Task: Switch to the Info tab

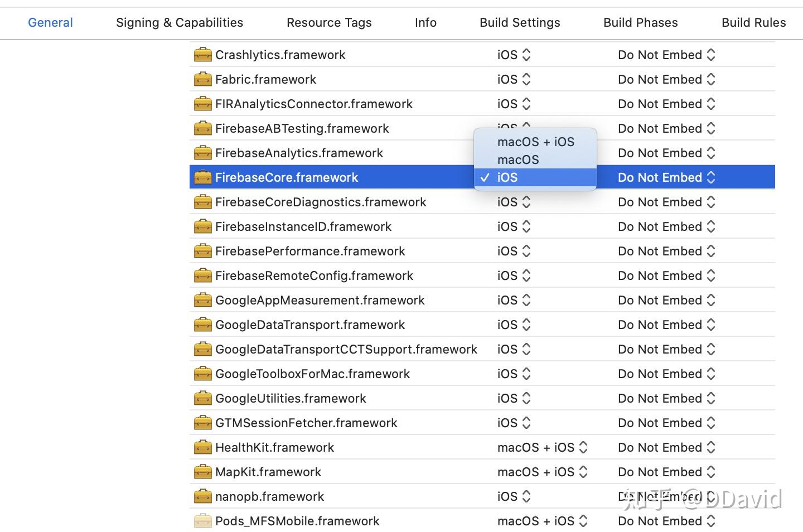Action: 425,22
